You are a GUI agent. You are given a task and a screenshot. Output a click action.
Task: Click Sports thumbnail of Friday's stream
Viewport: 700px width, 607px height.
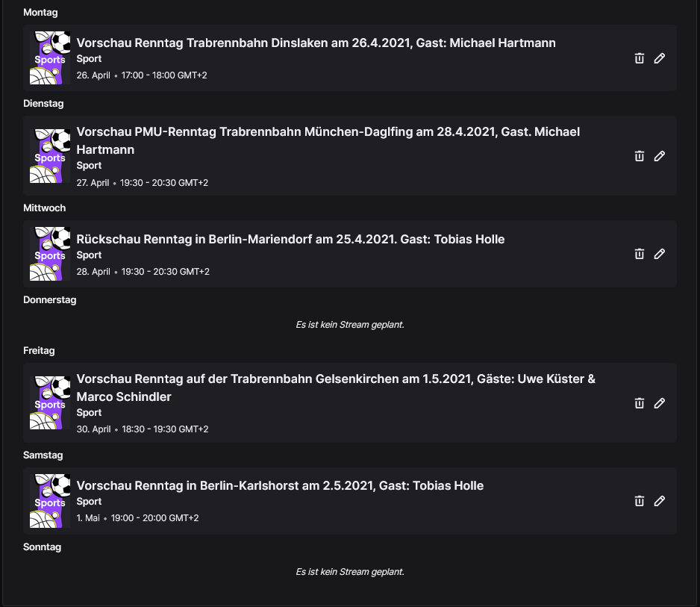50,403
